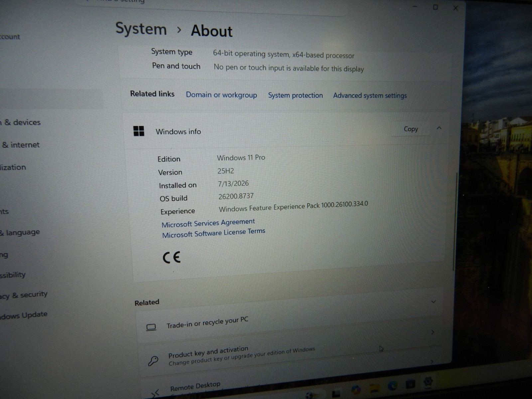Open Advanced system settings link
Image resolution: width=532 pixels, height=399 pixels.
pyautogui.click(x=370, y=96)
